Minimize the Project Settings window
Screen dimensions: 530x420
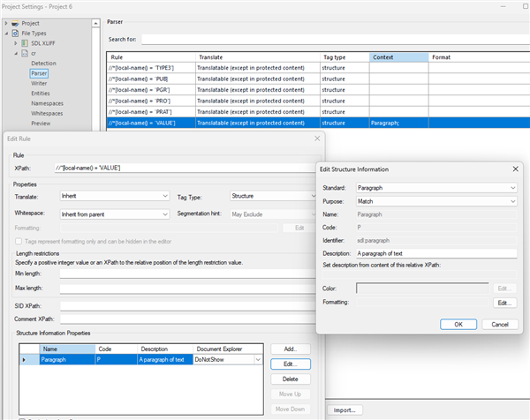click(503, 6)
